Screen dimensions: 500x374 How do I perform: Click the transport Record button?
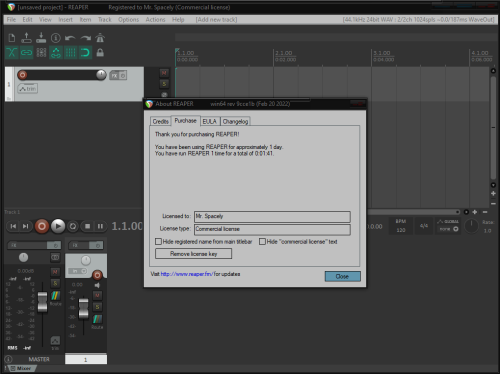click(x=42, y=226)
